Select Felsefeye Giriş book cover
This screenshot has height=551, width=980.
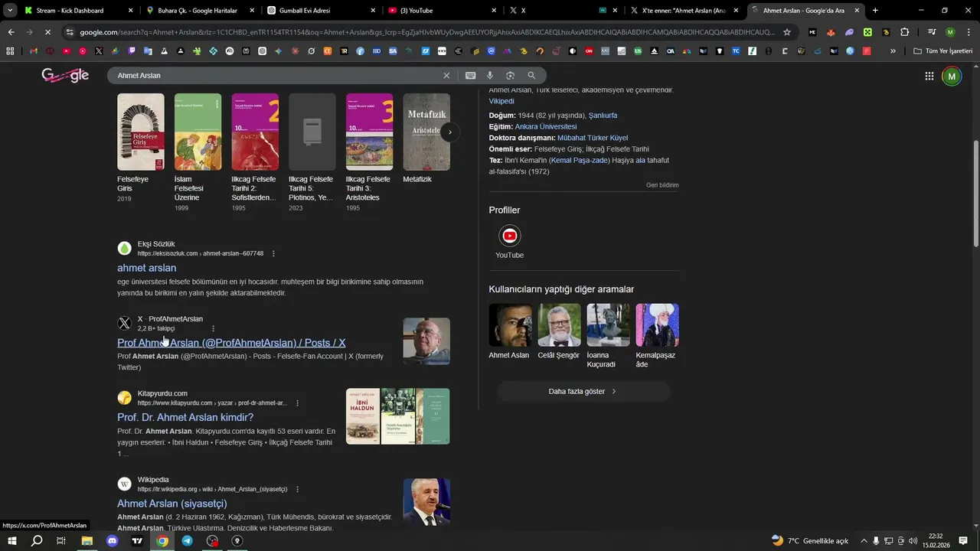tap(140, 132)
